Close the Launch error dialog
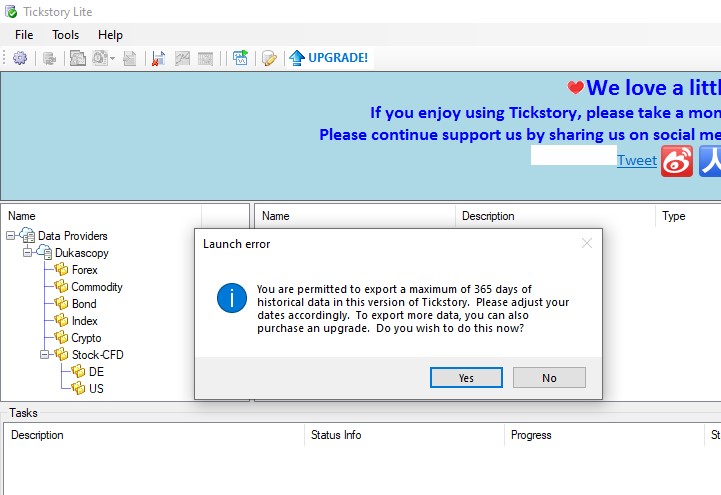721x495 pixels. [587, 243]
